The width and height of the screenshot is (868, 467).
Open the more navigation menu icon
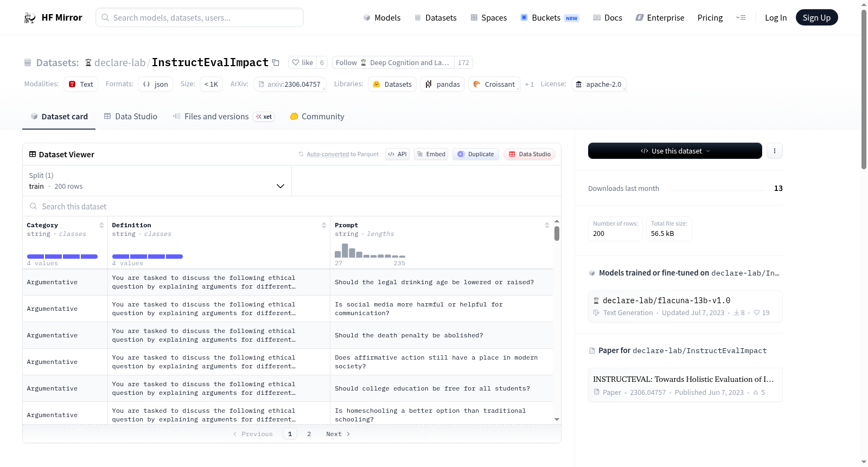tap(741, 18)
